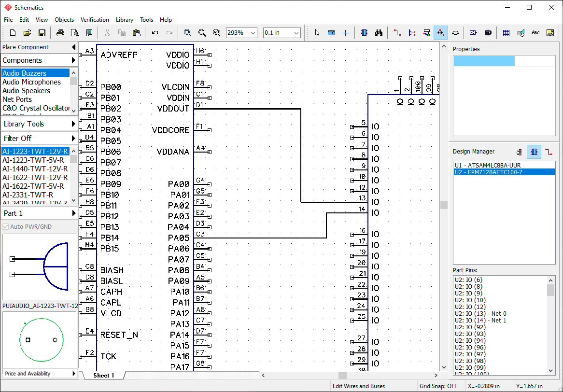
Task: Click the net port link icon
Action: (x=455, y=33)
